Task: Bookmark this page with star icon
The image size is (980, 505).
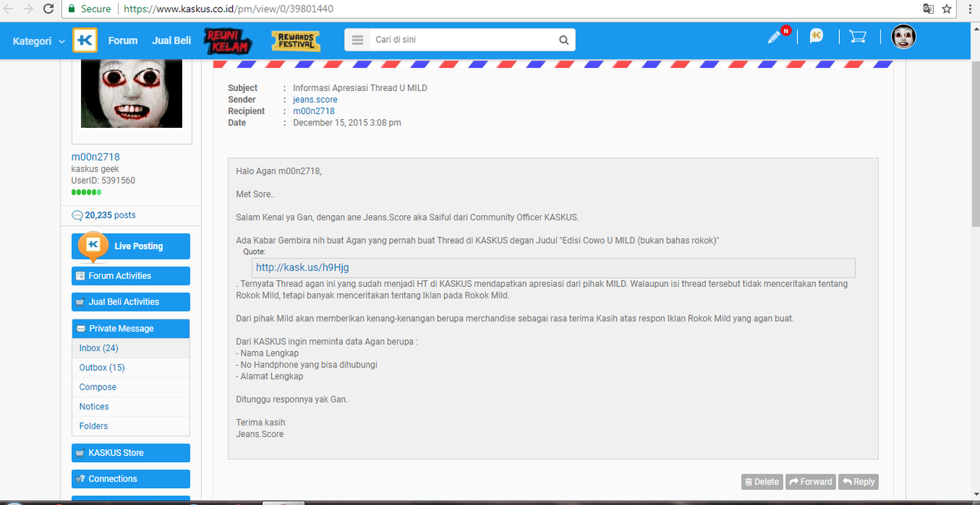Action: click(947, 9)
